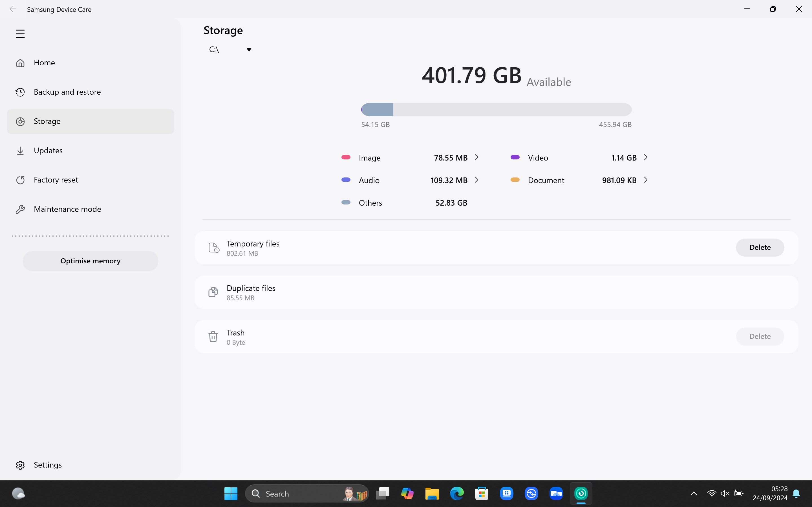Image resolution: width=812 pixels, height=507 pixels.
Task: Click the back arrow in title bar
Action: click(13, 9)
